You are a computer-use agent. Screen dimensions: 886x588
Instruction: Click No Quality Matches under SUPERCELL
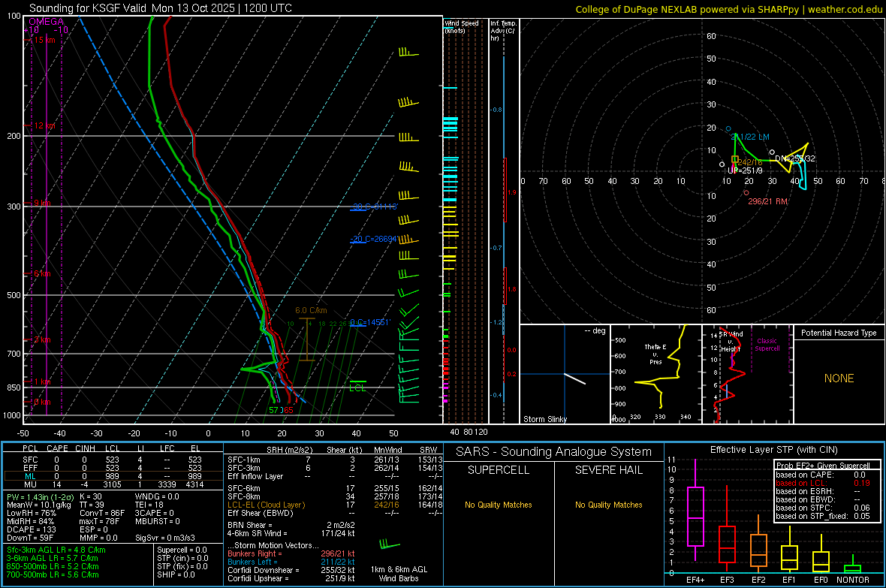click(499, 505)
